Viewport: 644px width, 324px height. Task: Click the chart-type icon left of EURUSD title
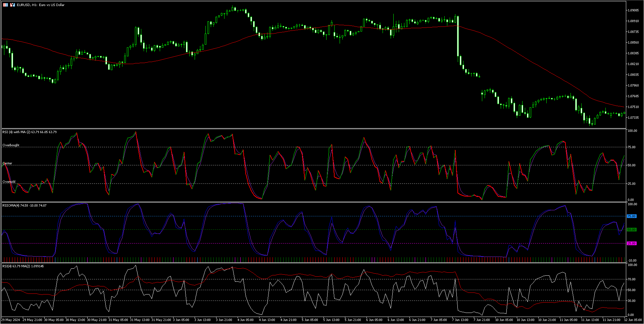12,5
